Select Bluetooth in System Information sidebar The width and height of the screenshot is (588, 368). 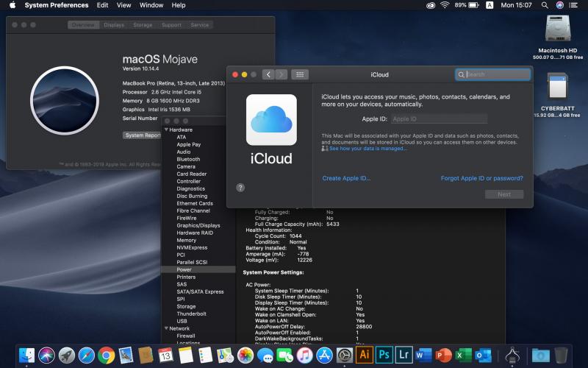point(188,159)
